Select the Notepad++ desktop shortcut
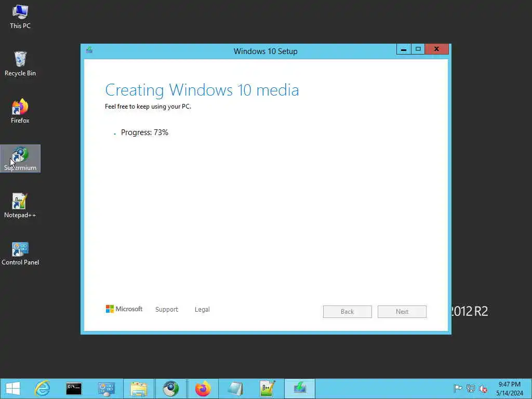Screen dimensions: 532x399 click(x=20, y=206)
